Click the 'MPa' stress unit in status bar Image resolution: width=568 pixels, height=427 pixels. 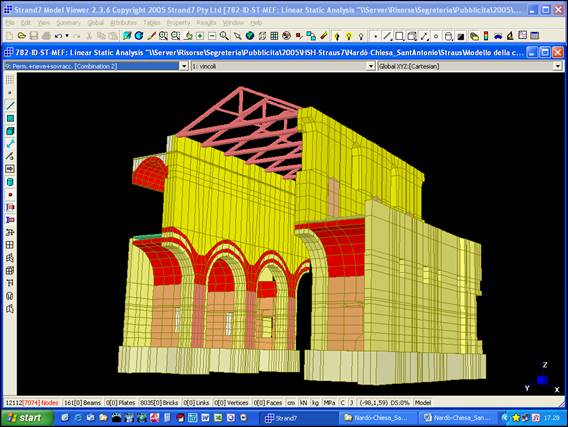[x=329, y=403]
